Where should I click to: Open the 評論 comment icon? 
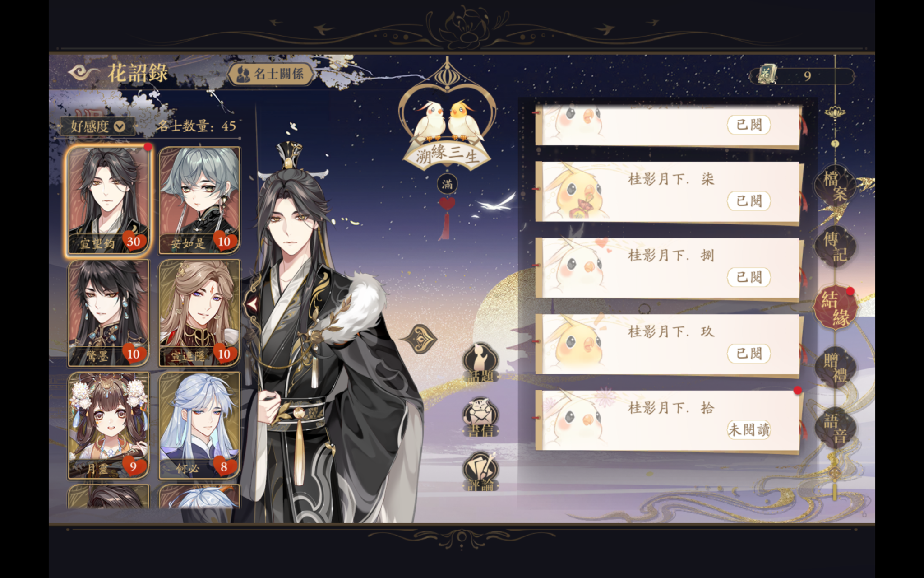[x=480, y=471]
